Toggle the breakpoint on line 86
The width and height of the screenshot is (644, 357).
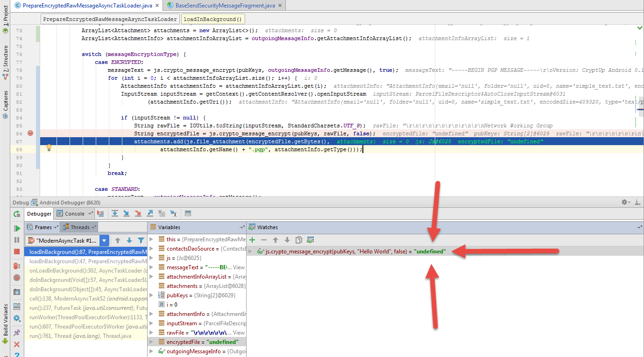[30, 134]
